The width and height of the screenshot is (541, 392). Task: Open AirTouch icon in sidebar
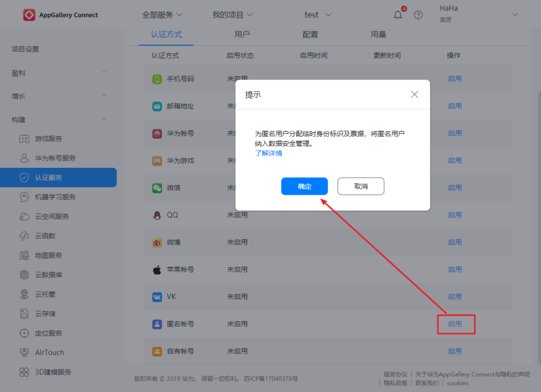click(x=24, y=353)
